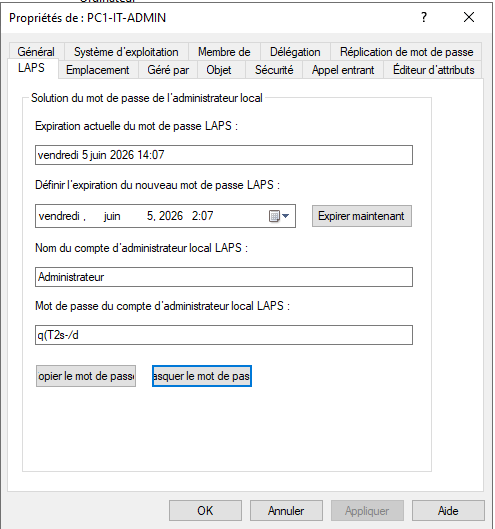Select the weekday 'vendredi' in date picker
This screenshot has height=529, width=495.
pyautogui.click(x=59, y=216)
